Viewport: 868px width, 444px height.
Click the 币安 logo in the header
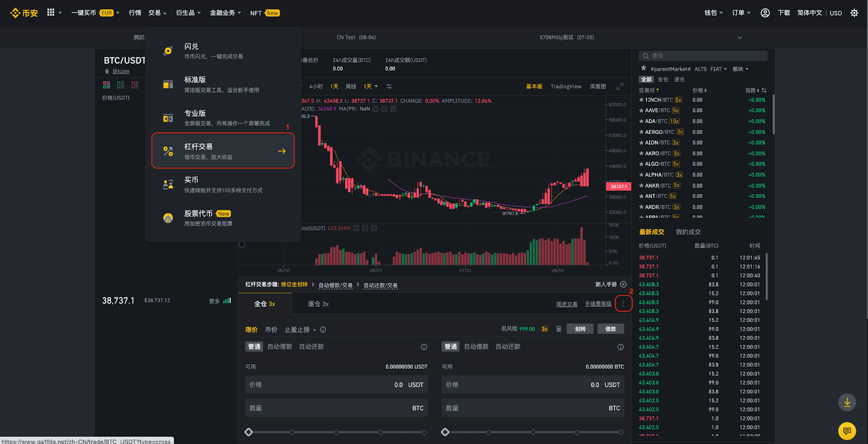[24, 13]
